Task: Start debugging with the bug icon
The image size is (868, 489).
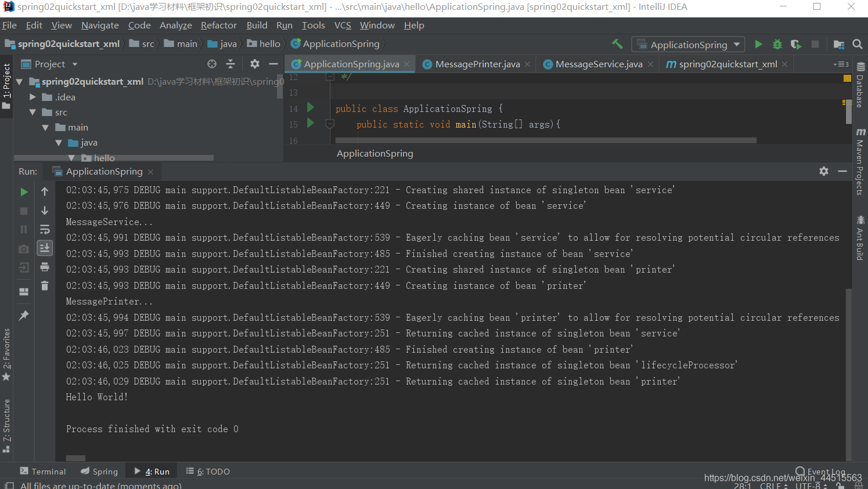Action: tap(777, 44)
